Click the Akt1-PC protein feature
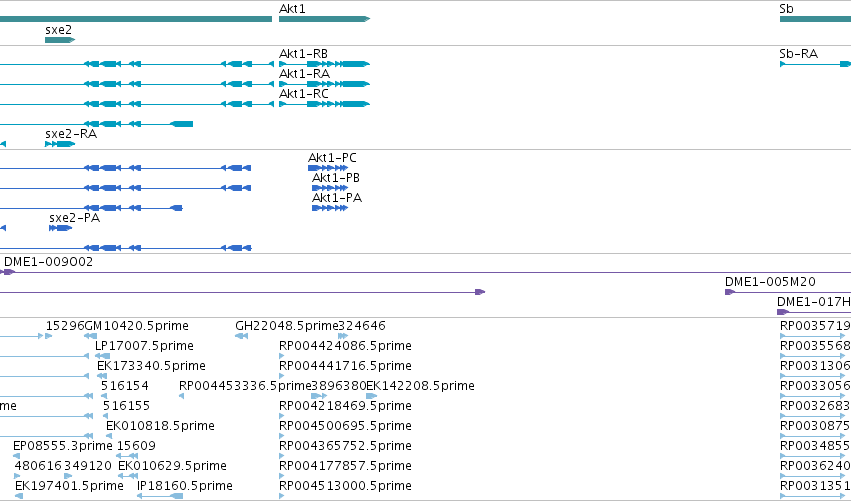Image resolution: width=851 pixels, height=501 pixels. pyautogui.click(x=328, y=168)
